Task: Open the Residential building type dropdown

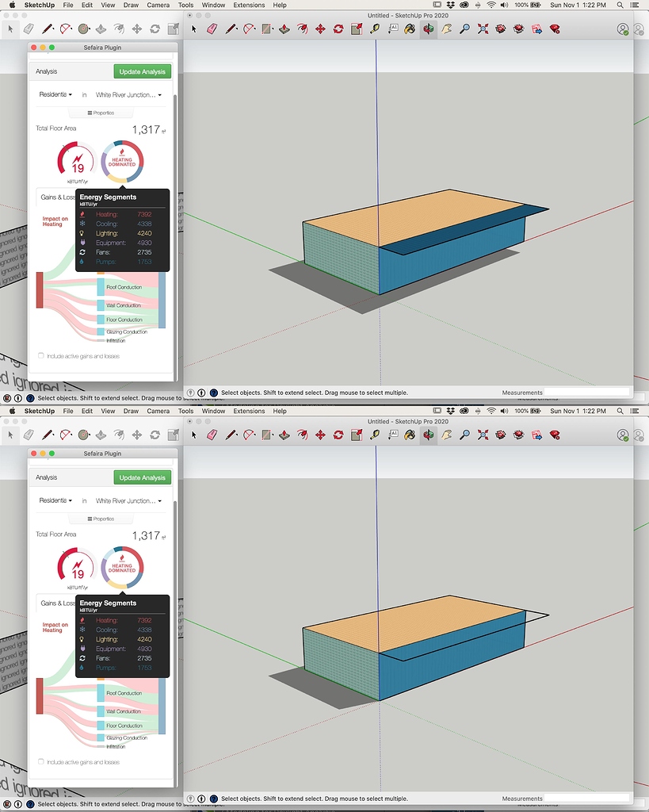Action: pos(54,94)
